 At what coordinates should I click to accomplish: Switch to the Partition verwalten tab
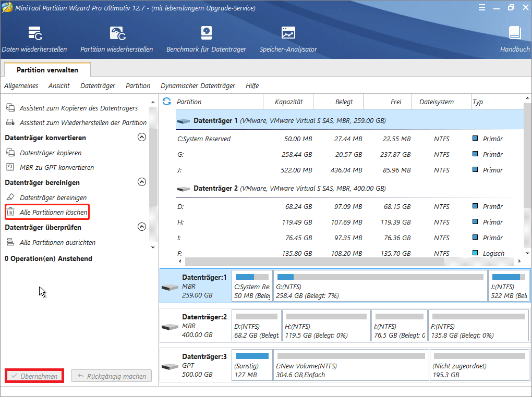(x=47, y=70)
